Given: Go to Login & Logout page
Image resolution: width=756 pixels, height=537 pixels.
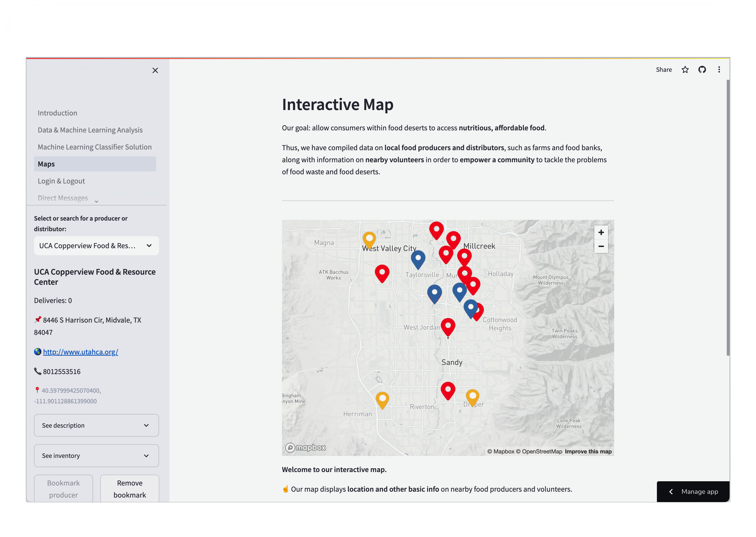Looking at the screenshot, I should (x=61, y=181).
